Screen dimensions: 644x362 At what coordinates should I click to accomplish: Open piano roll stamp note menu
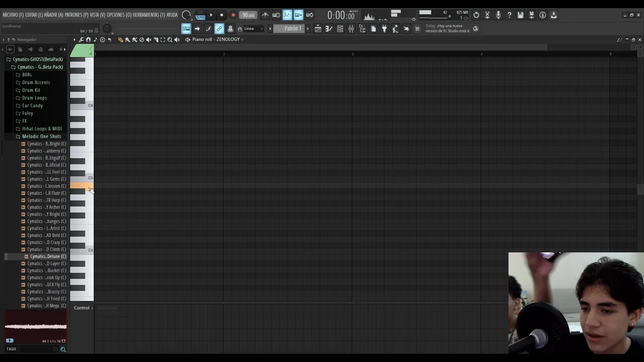(x=95, y=39)
